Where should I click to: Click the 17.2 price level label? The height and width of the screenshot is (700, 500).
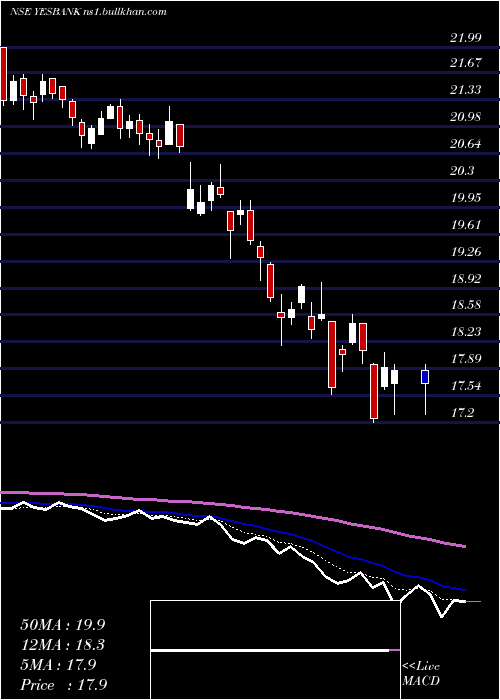(x=462, y=413)
